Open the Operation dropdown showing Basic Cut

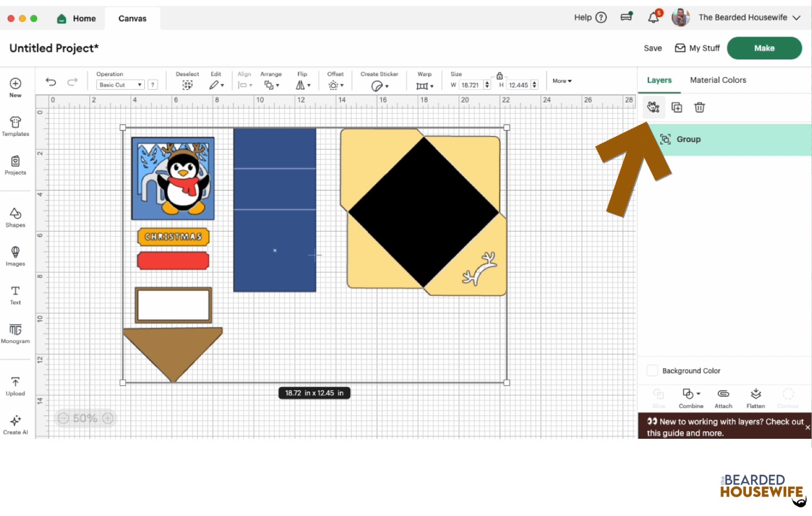(120, 84)
